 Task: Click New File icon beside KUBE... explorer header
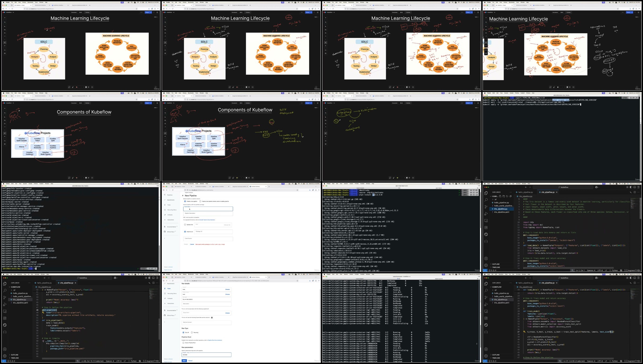[x=500, y=196]
